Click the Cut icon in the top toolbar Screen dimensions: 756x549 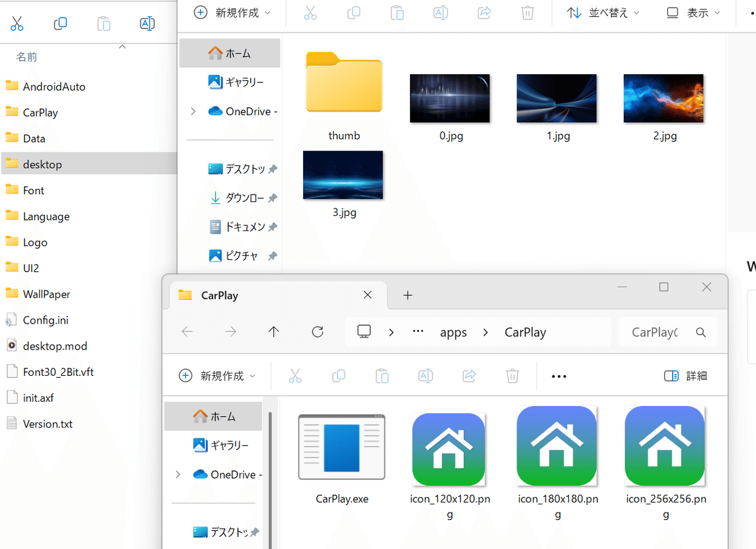click(310, 13)
